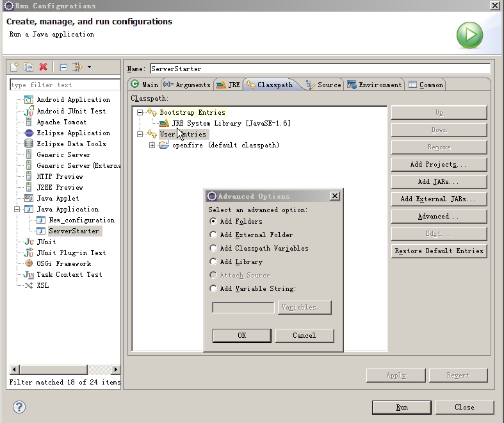Select the Add External Folder radio button
Image resolution: width=504 pixels, height=423 pixels.
tap(213, 235)
